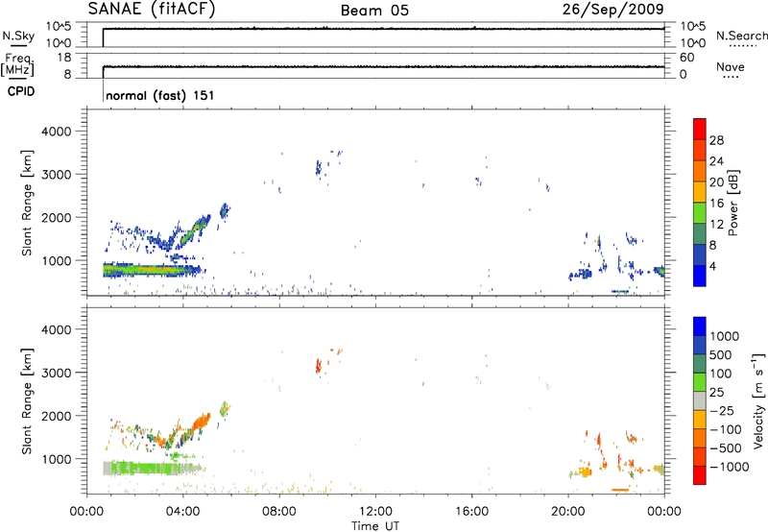768x532 pixels.
Task: Click the Velocity [m s-1] colorbar title
Action: pos(758,400)
